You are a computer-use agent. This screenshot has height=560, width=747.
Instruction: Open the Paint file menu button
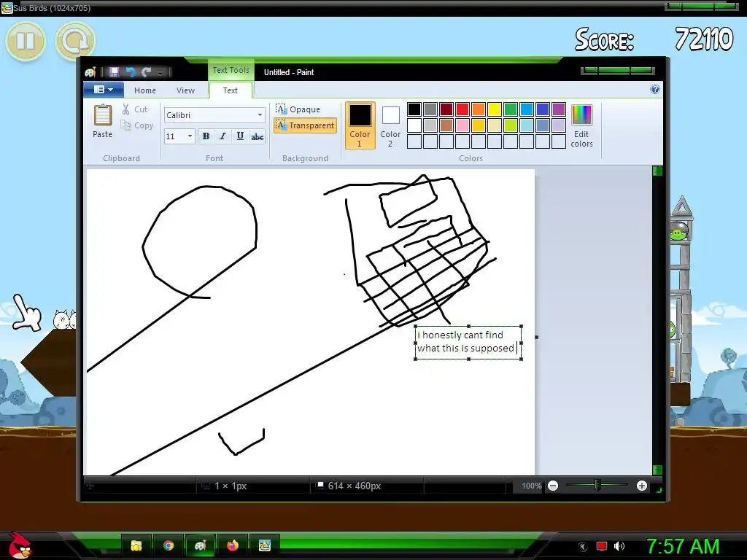coord(104,90)
